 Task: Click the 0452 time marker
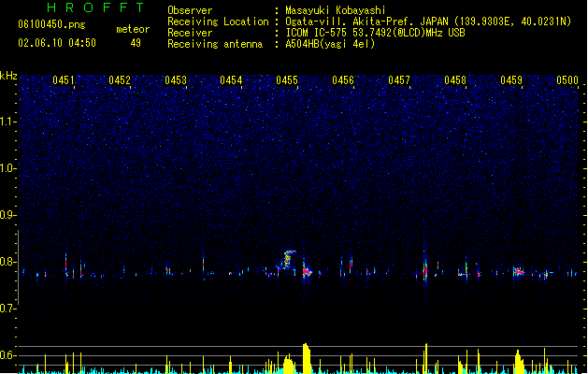pos(120,80)
